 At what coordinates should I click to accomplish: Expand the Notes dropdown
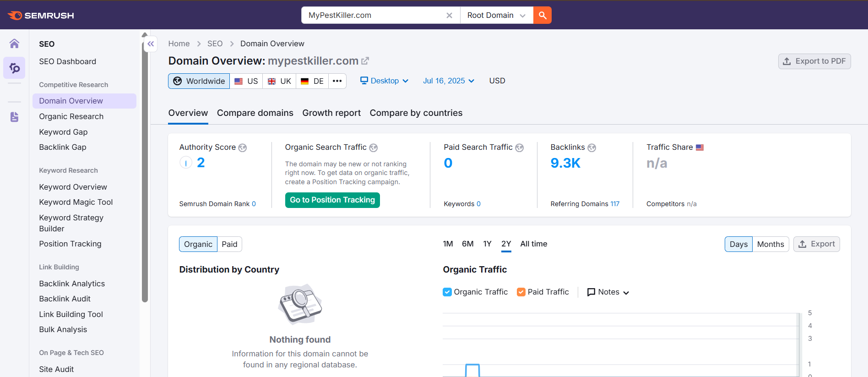click(x=608, y=292)
